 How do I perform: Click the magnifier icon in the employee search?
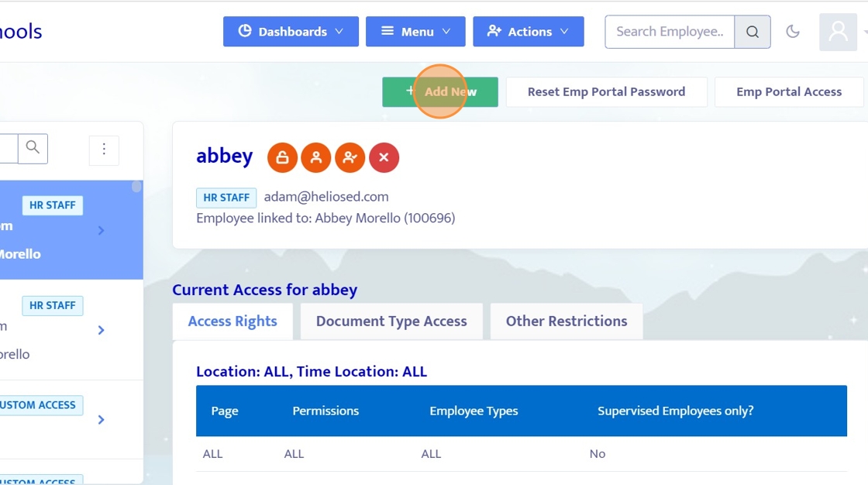(752, 32)
